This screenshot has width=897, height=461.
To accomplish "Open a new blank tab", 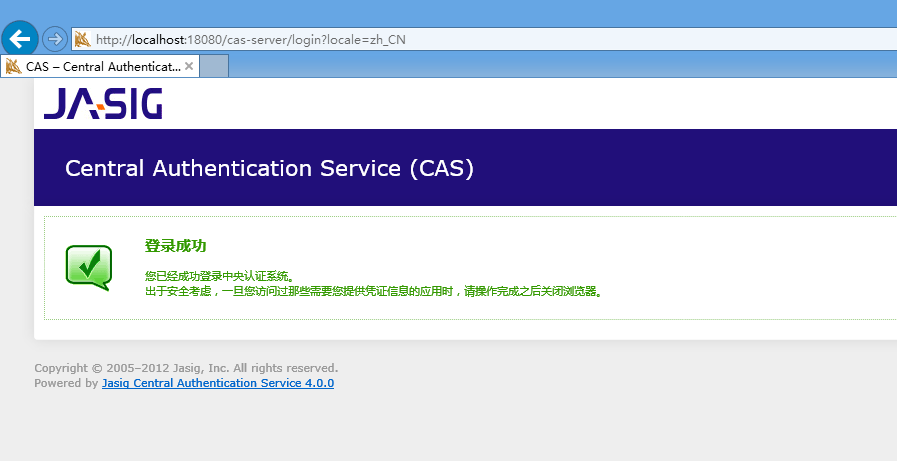I will tap(214, 66).
